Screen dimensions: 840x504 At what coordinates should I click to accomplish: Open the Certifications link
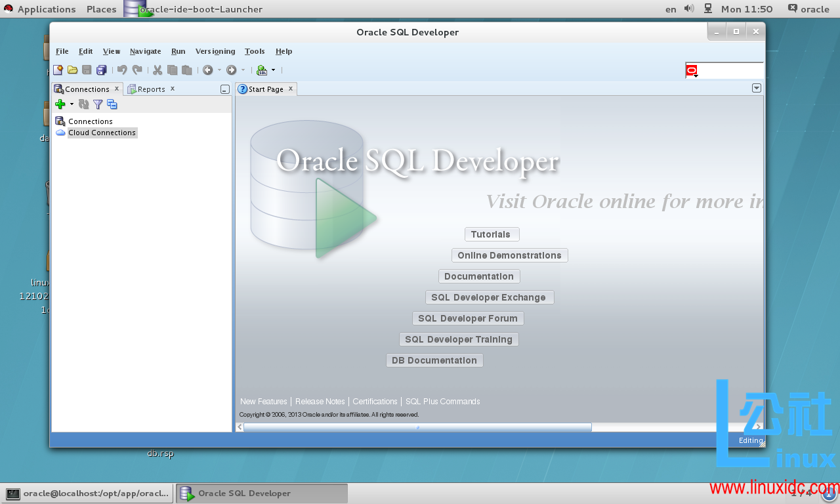point(375,402)
